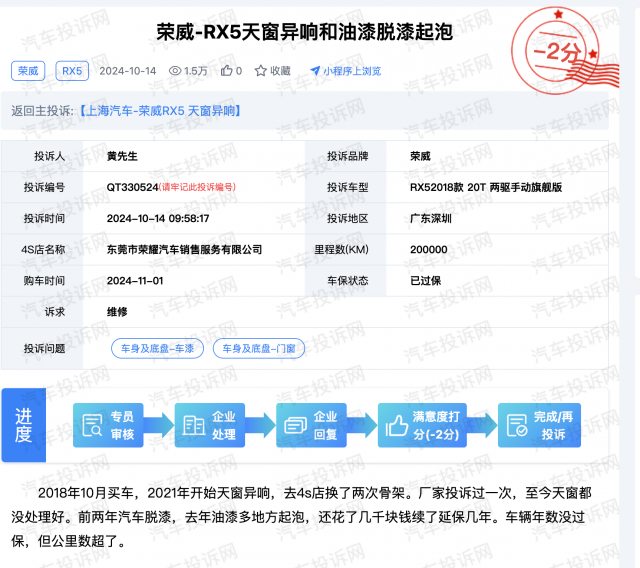Click the eye view-count icon
The image size is (640, 568).
(x=175, y=71)
